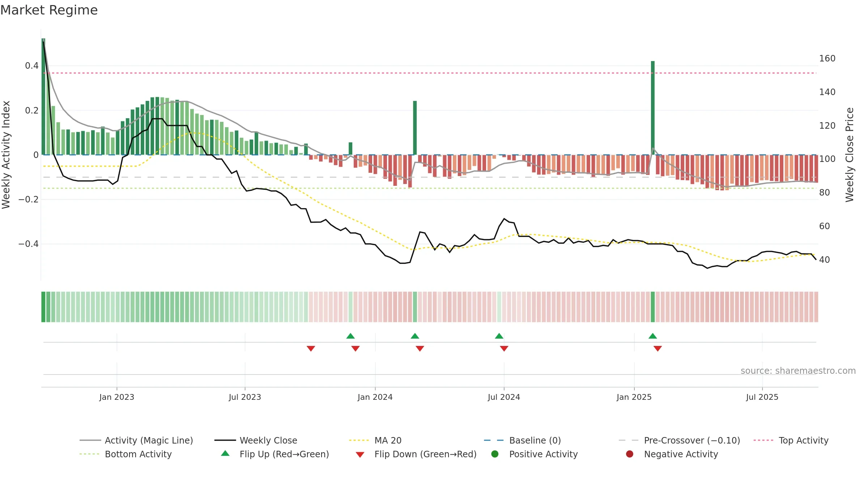Click the Weekly Close Price axis title

[x=850, y=155]
